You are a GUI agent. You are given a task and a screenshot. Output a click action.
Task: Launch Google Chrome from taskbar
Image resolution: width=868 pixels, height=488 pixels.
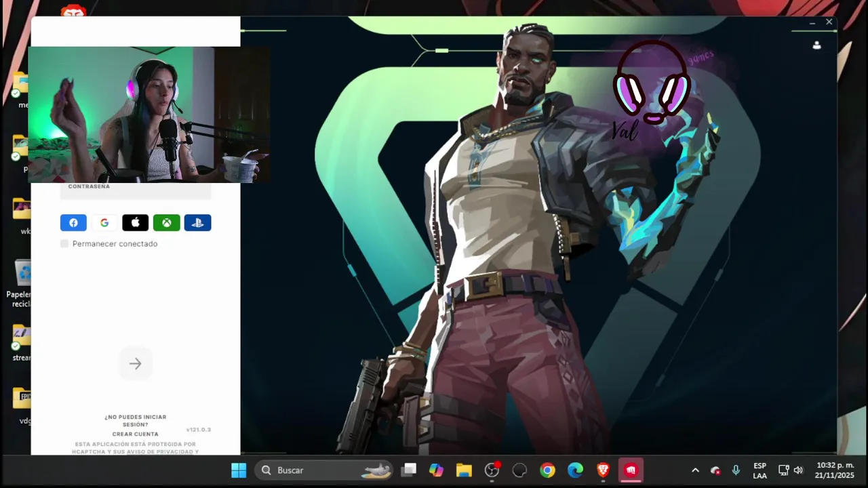548,470
